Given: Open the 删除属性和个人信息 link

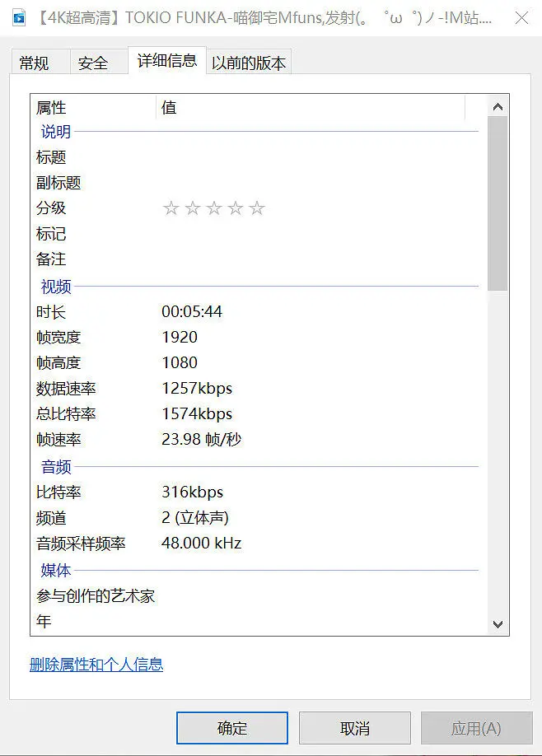Looking at the screenshot, I should coord(96,665).
